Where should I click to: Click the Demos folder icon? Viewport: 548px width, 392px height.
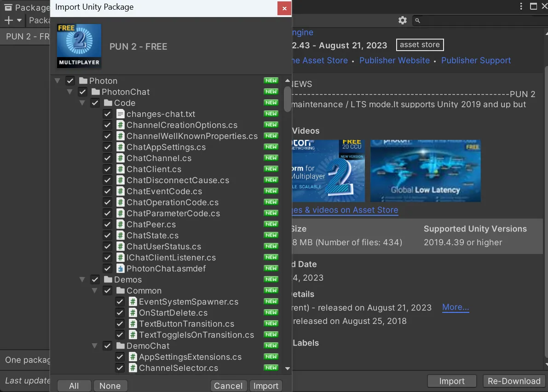108,279
